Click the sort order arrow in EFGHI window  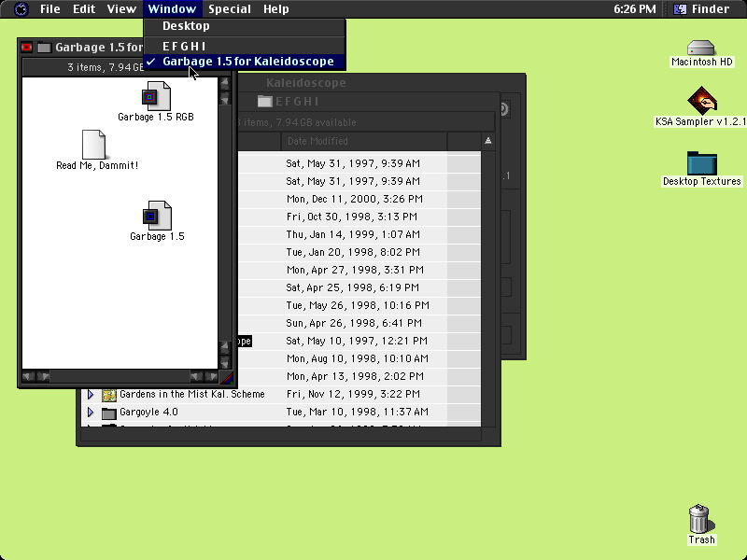(487, 141)
